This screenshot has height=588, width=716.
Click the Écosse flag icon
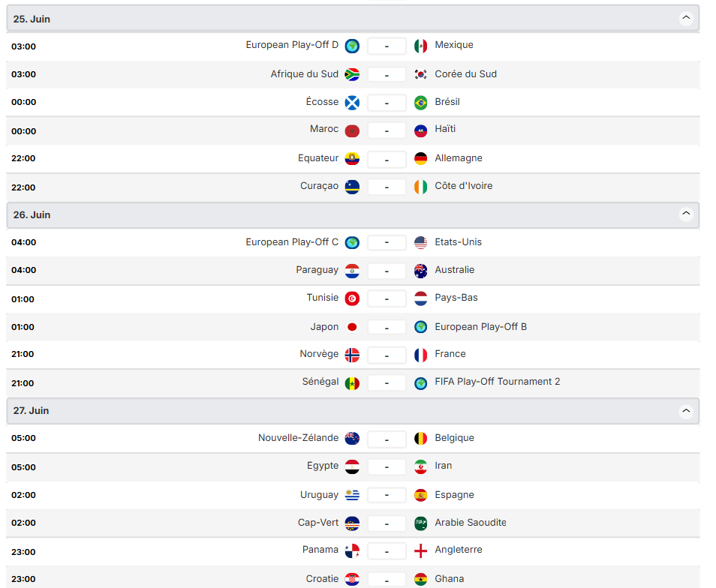352,102
